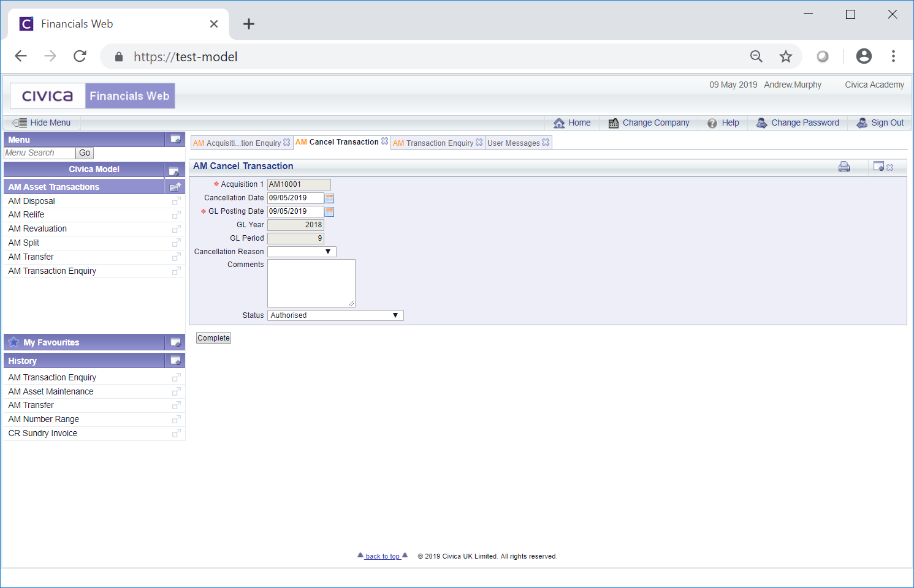
Task: Click the Change Company icon
Action: 613,123
